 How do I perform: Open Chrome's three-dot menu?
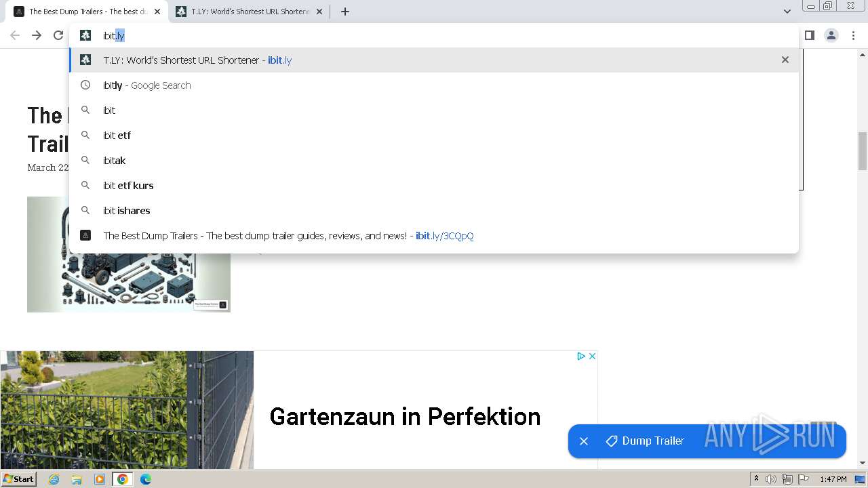point(854,35)
